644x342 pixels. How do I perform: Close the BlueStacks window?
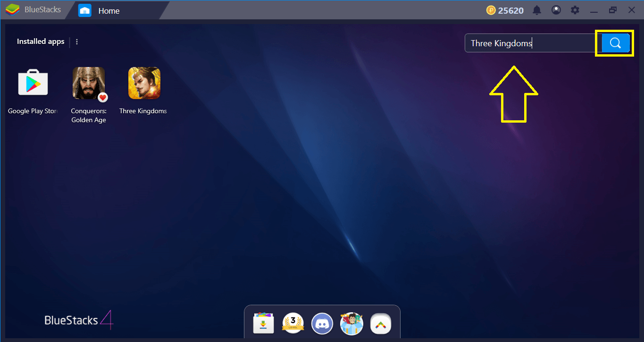(632, 10)
